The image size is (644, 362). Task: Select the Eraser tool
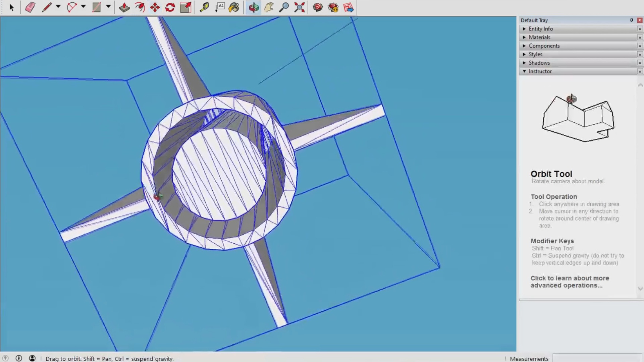click(30, 7)
